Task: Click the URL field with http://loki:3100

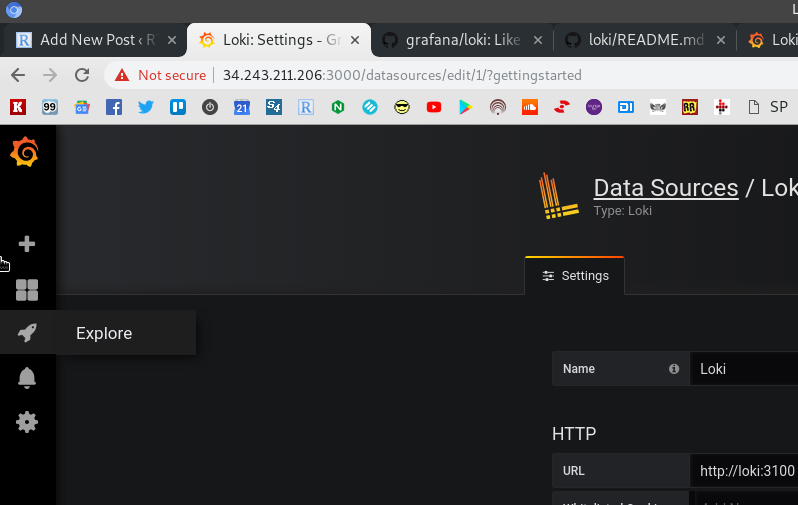Action: pos(744,471)
